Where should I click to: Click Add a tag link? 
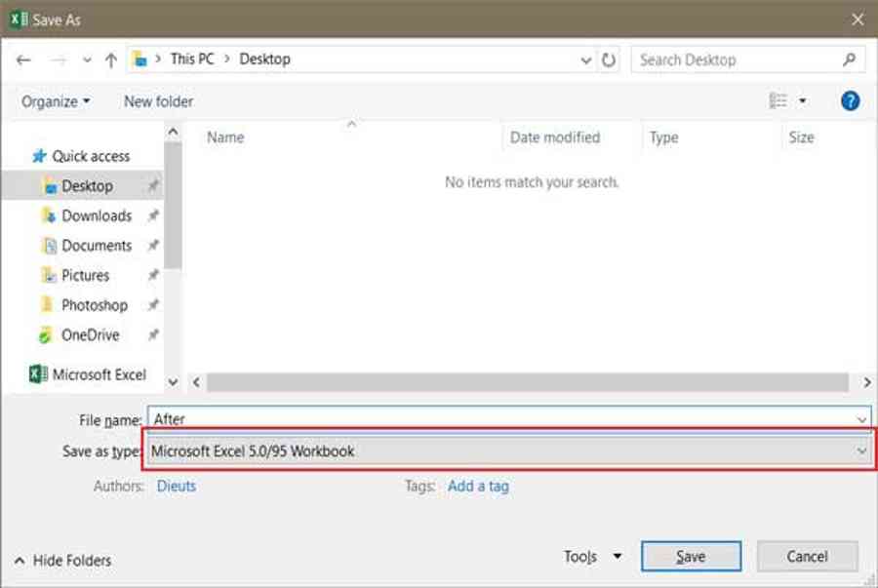coord(478,487)
